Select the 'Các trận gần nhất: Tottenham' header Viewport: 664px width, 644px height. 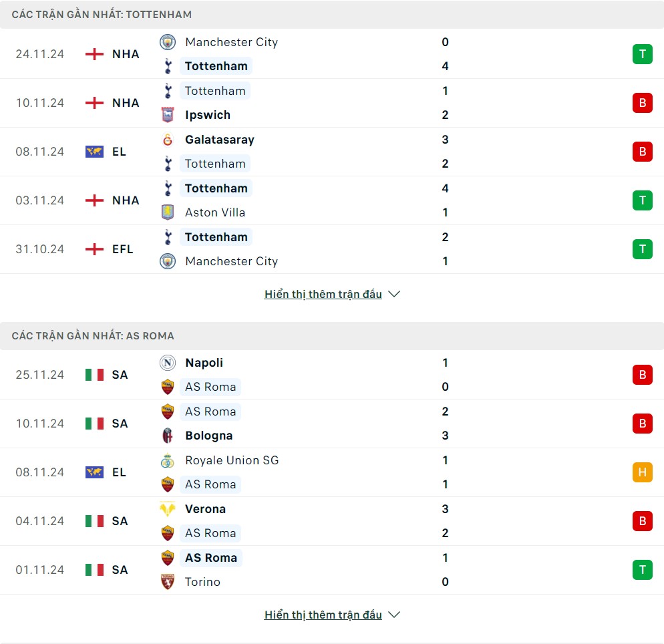102,14
